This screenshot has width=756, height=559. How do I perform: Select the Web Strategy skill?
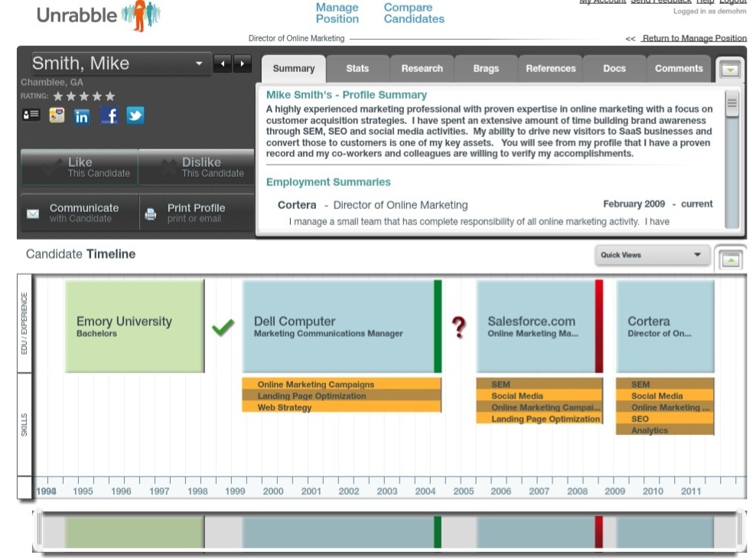[x=341, y=407]
